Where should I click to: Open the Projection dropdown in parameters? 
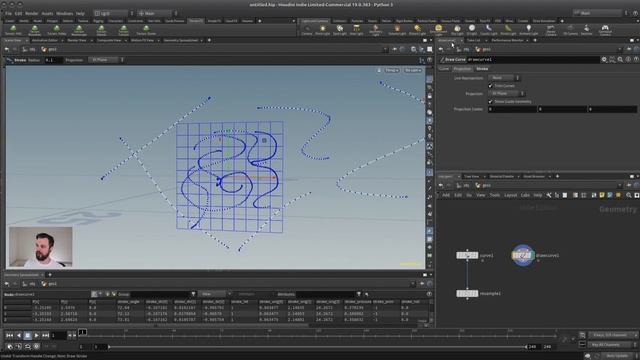(x=507, y=93)
